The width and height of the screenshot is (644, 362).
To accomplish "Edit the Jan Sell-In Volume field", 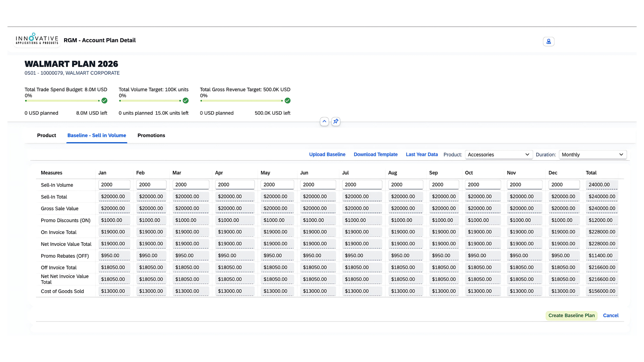I will click(114, 185).
